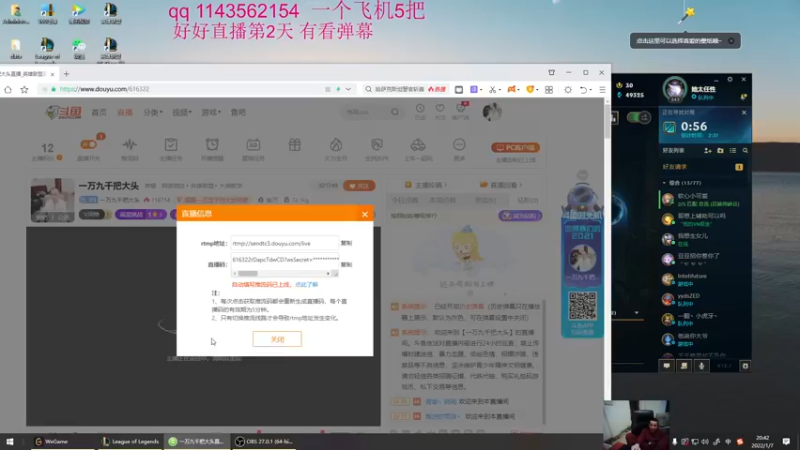Click the orange PC客户端 button

click(x=515, y=147)
